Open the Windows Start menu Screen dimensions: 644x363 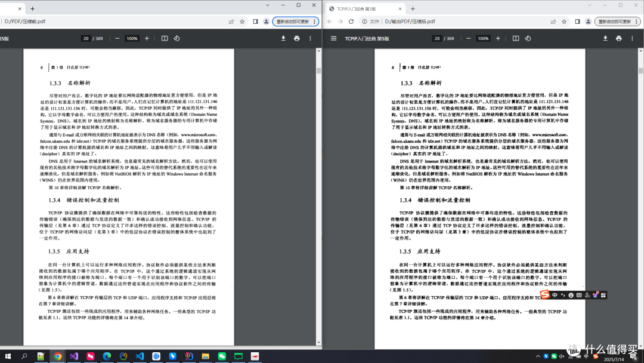8,356
